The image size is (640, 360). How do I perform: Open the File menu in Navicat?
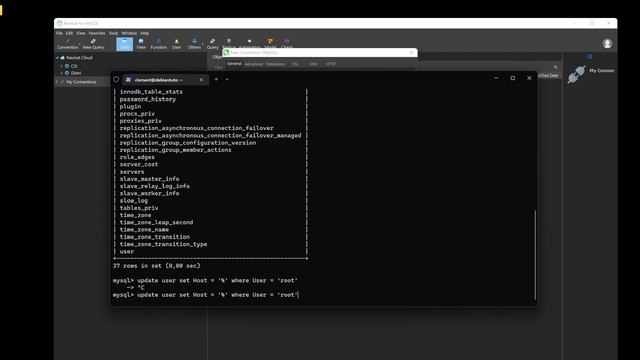pos(59,33)
